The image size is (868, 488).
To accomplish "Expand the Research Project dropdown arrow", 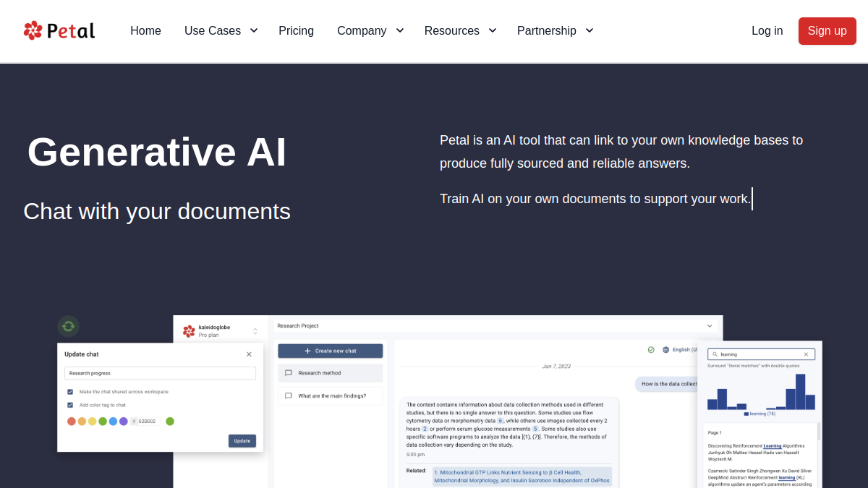I will pyautogui.click(x=710, y=326).
